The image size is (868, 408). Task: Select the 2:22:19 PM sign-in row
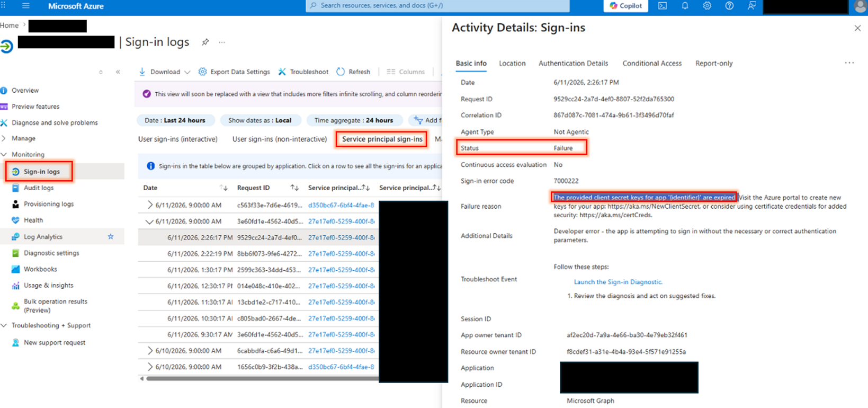coord(258,254)
